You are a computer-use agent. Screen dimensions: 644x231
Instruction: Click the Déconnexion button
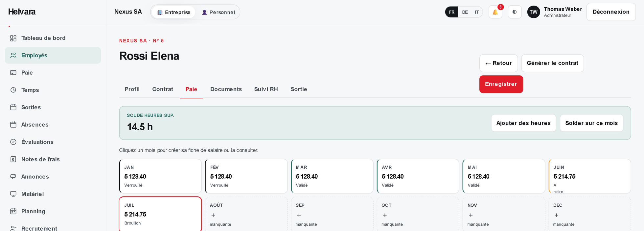click(611, 12)
